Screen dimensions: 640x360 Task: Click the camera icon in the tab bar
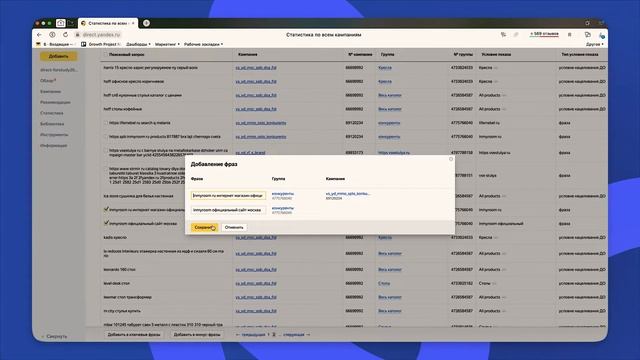pos(60,23)
